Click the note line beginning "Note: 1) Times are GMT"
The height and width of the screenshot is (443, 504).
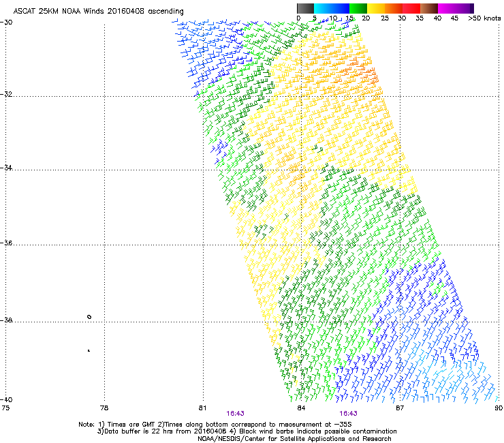[x=215, y=425]
